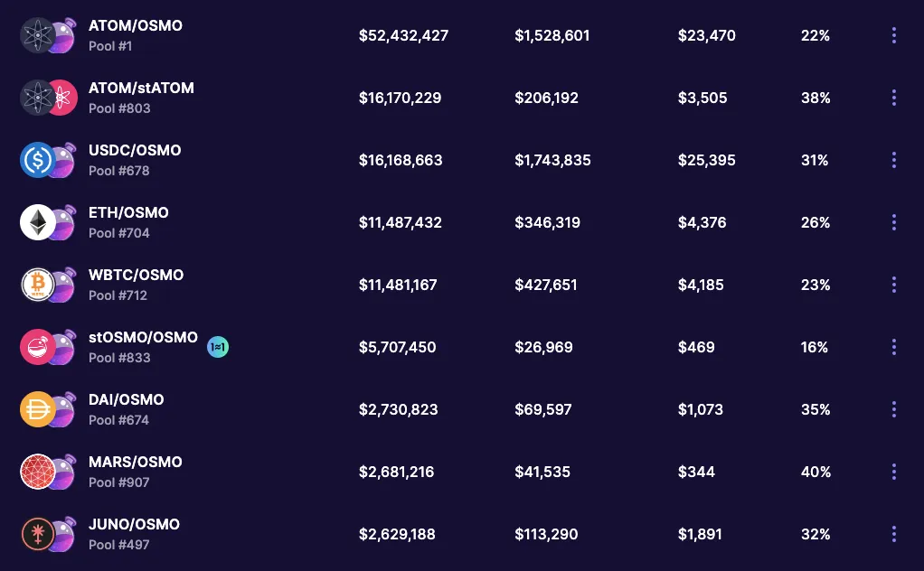Click the stOSMO/OSMO token pair icon
The image size is (924, 571).
(x=48, y=347)
